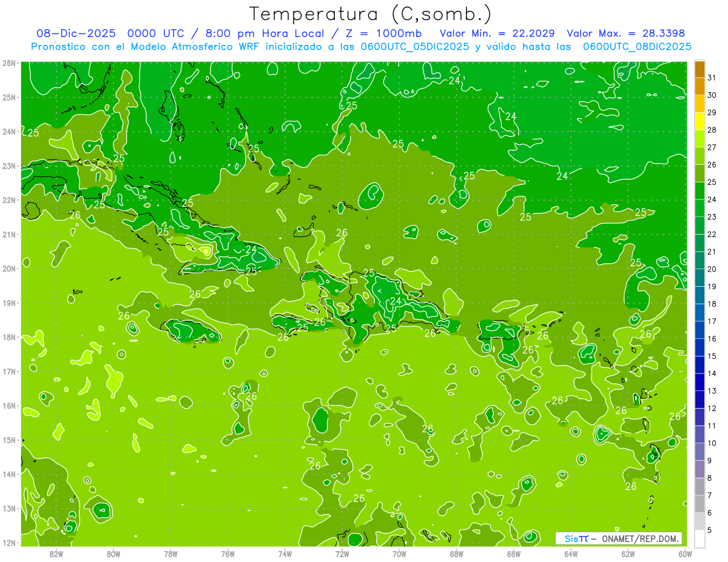This screenshot has height=562, width=728.
Task: Click the "74W" longitude axis label
Action: (285, 554)
